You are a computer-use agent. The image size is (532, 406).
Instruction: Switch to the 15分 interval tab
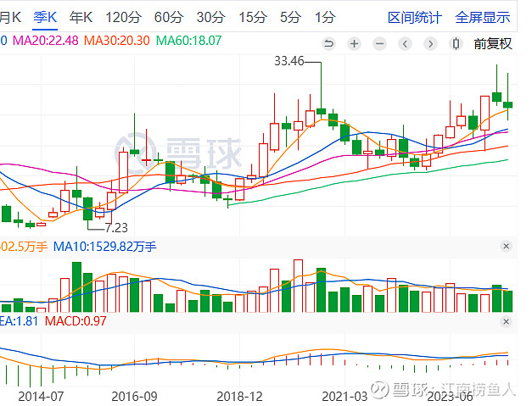click(253, 17)
